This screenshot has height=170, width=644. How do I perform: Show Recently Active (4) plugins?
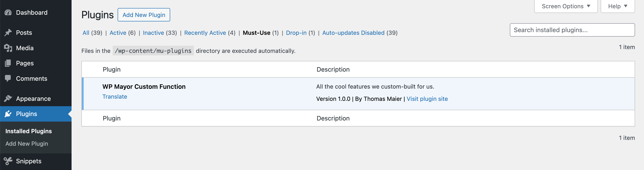210,33
